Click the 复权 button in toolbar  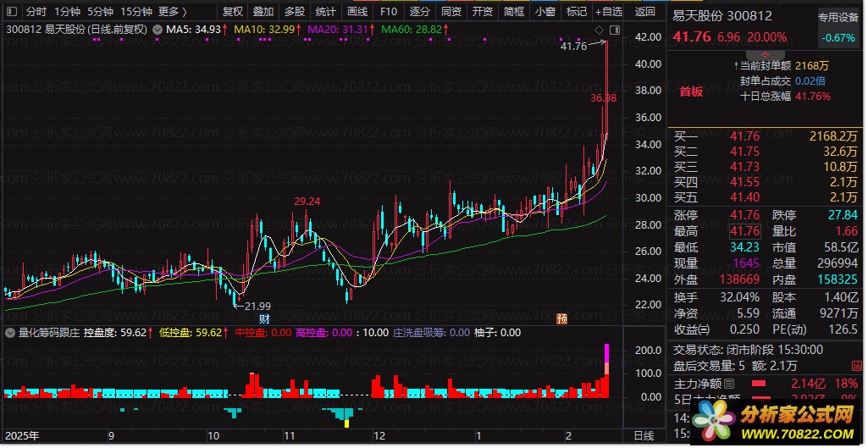232,12
